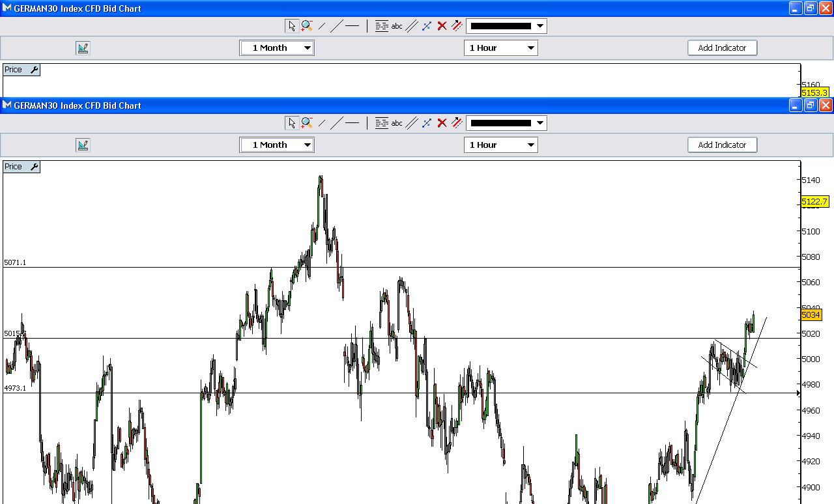Click the red X delete tool in the front chart window
The image size is (834, 504).
coord(442,123)
